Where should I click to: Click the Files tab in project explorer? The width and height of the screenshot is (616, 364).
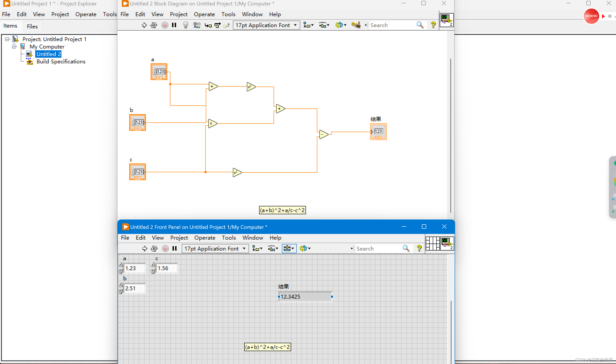point(32,26)
